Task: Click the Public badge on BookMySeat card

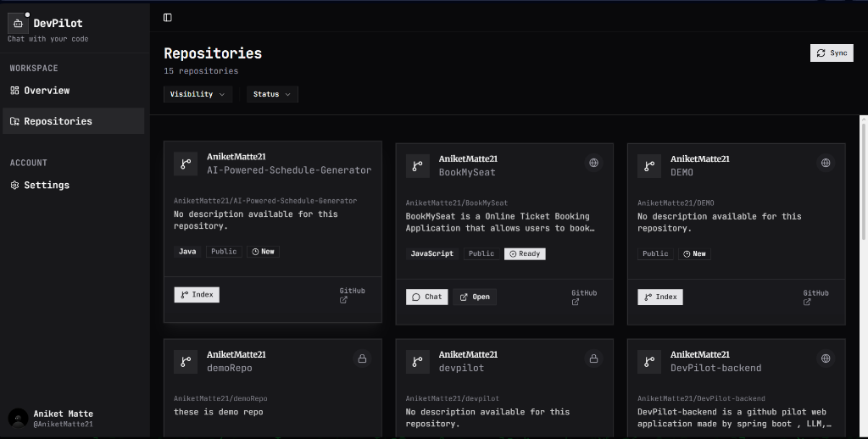Action: 481,253
